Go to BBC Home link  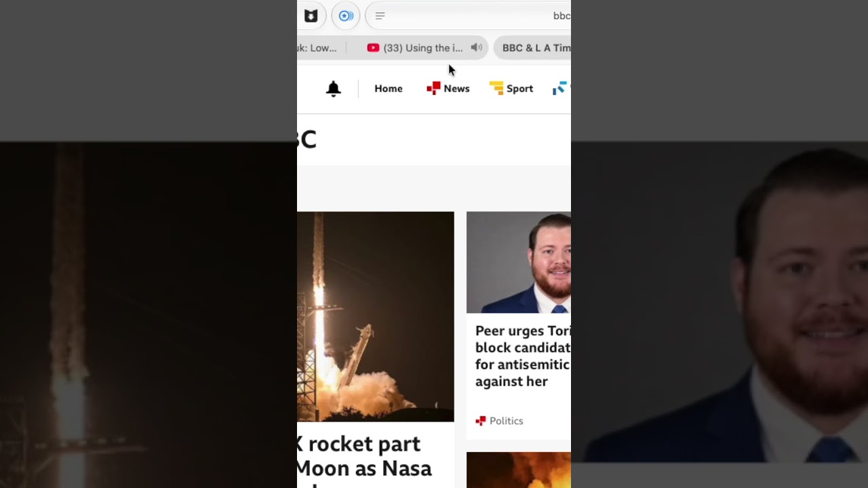coord(389,89)
